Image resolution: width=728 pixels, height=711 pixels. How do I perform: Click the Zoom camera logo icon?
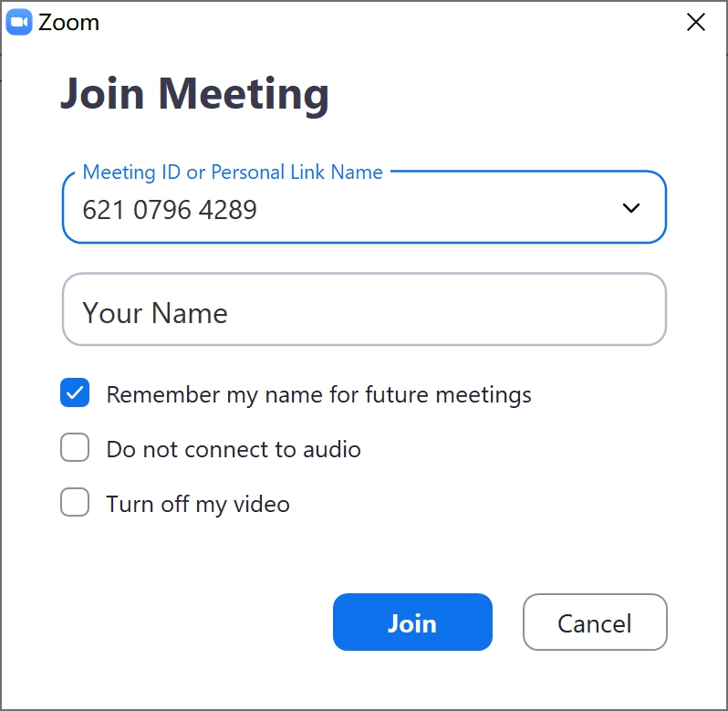click(19, 23)
